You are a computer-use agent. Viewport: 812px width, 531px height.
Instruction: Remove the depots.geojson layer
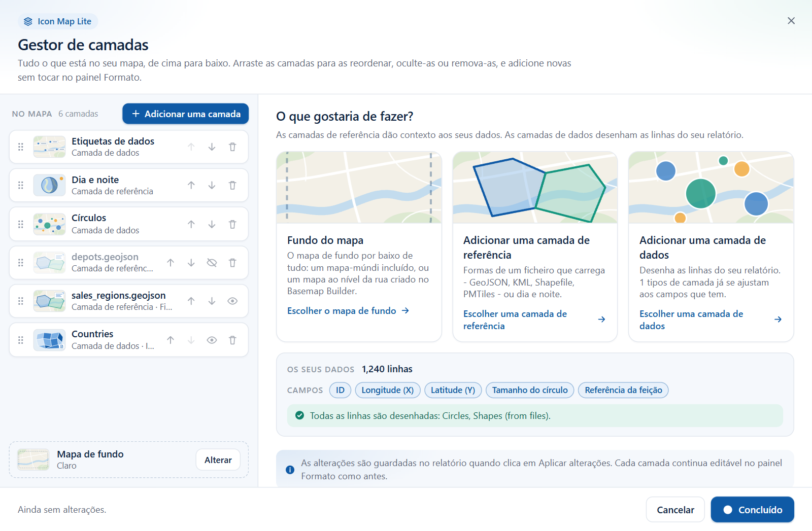coord(232,263)
